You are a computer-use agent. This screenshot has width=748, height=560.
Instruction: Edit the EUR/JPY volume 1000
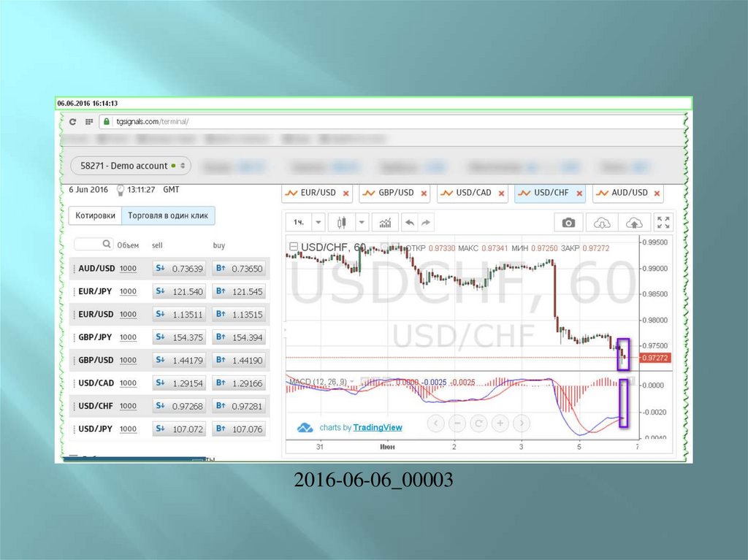point(128,291)
